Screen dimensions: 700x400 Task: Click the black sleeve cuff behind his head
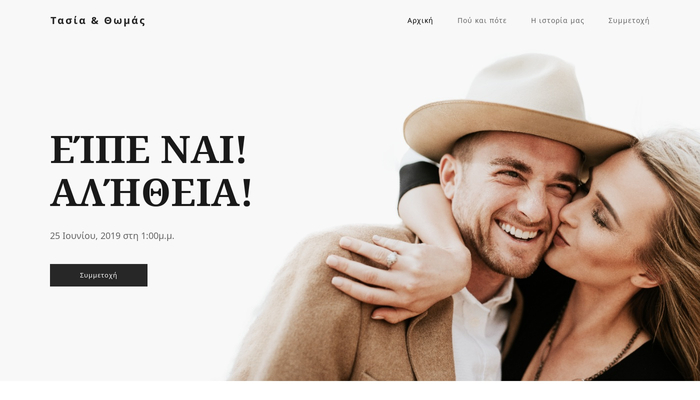pyautogui.click(x=418, y=179)
